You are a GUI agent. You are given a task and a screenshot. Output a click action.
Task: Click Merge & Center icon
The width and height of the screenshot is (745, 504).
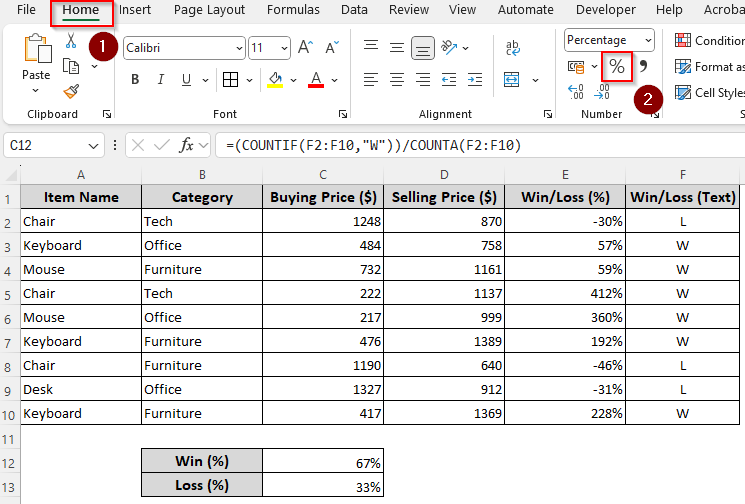point(512,79)
